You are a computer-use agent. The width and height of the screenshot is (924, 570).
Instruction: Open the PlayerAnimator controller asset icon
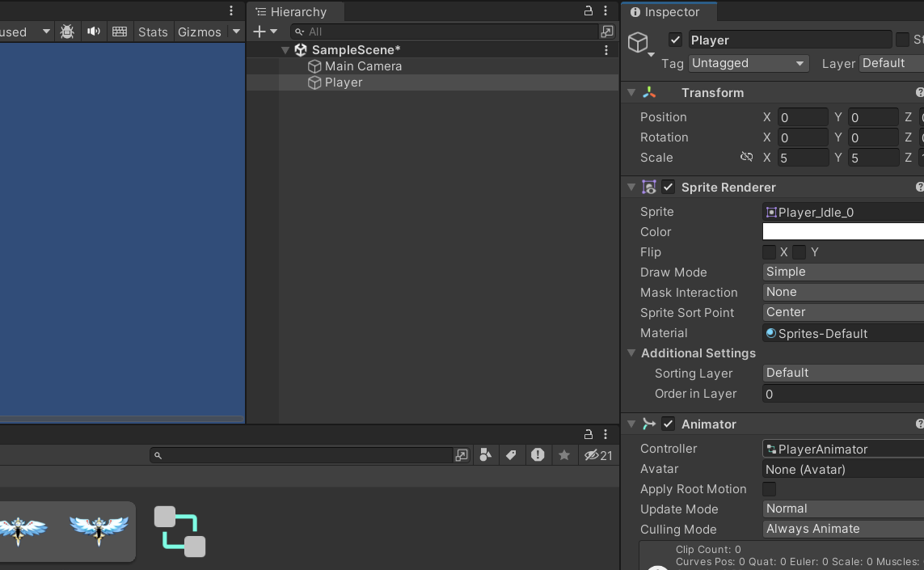(x=771, y=450)
